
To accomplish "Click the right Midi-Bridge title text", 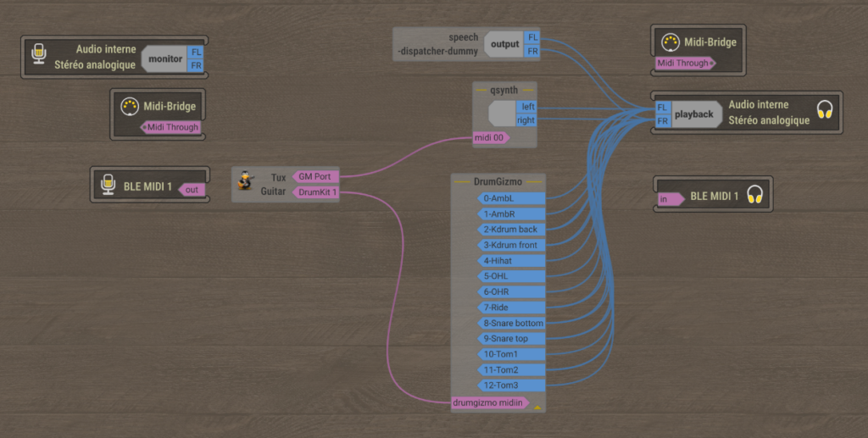I will (x=710, y=42).
